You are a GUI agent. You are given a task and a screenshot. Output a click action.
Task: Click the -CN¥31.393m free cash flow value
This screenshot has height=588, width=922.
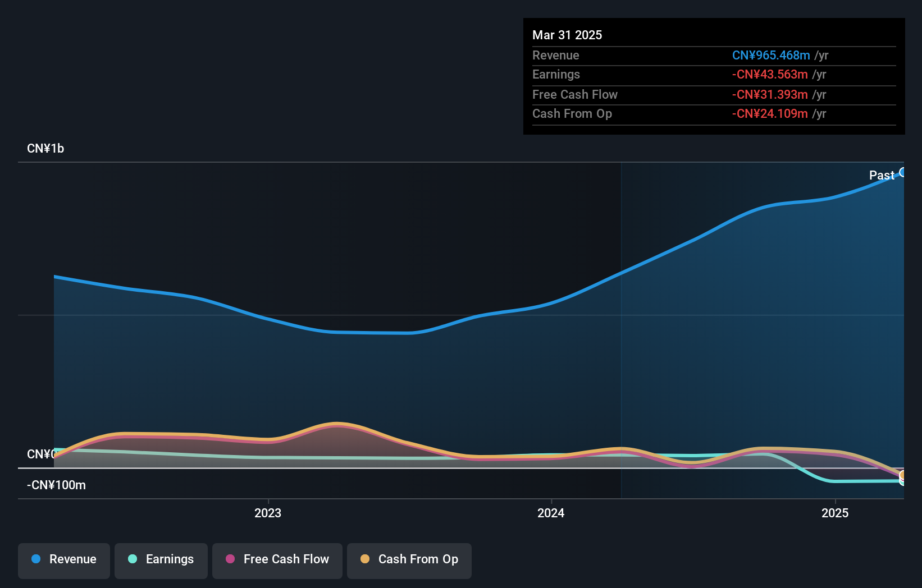tap(770, 94)
